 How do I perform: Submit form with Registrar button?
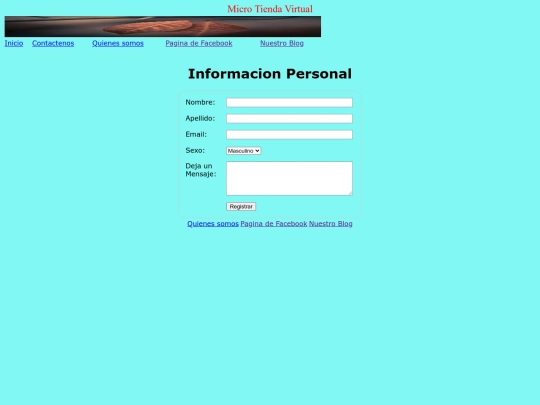241,207
